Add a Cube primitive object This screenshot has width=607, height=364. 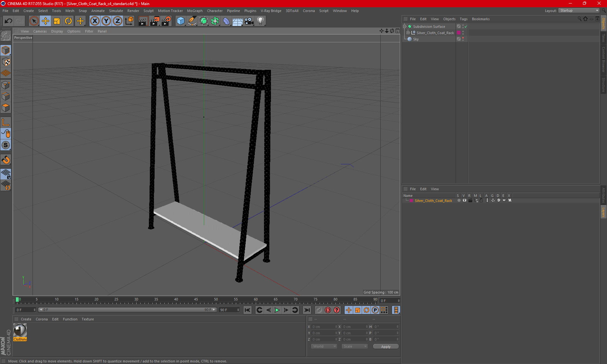coord(181,21)
